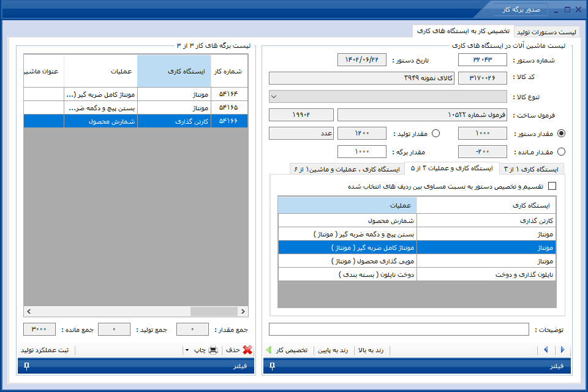The width and height of the screenshot is (588, 392).
Task: Click the رند به بالا button
Action: pyautogui.click(x=371, y=350)
